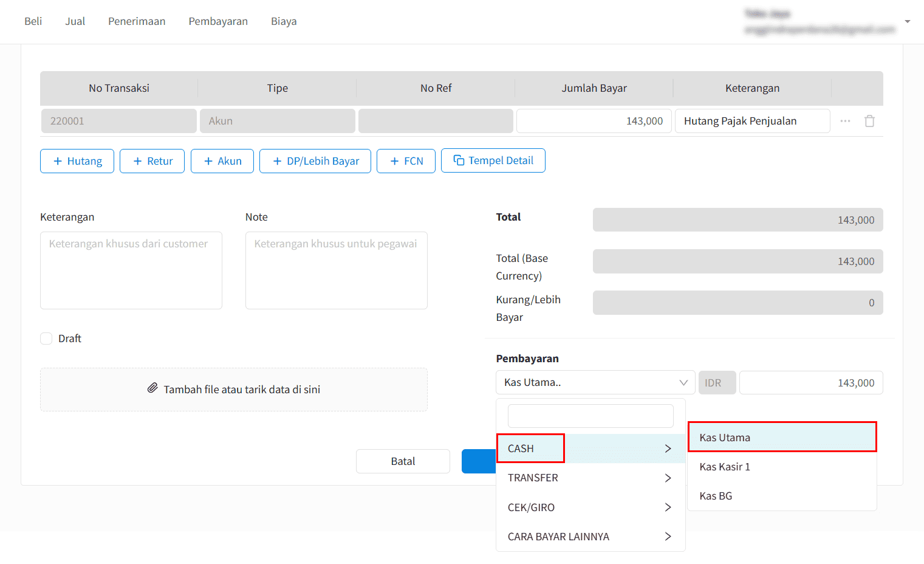Image resolution: width=924 pixels, height=564 pixels.
Task: Click the IDR currency box
Action: [x=717, y=383]
